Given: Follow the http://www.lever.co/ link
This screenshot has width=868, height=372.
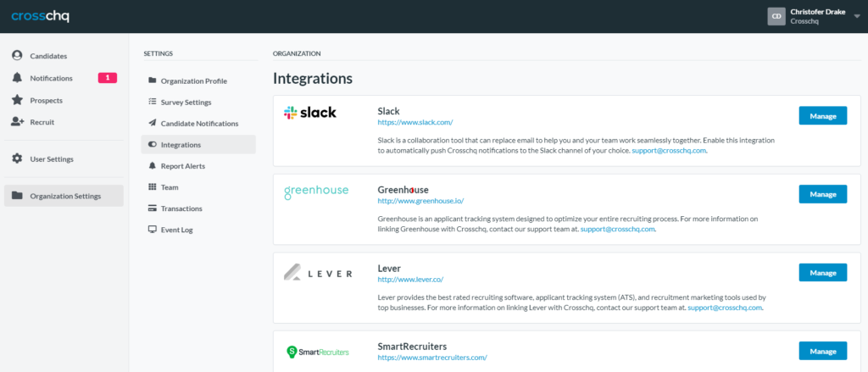Looking at the screenshot, I should click(x=410, y=280).
